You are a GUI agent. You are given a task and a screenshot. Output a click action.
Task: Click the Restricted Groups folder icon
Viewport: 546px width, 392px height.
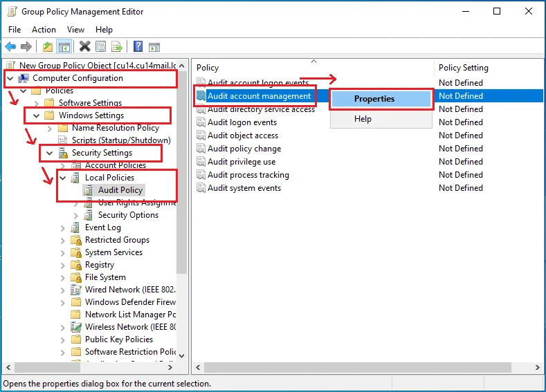coord(76,240)
